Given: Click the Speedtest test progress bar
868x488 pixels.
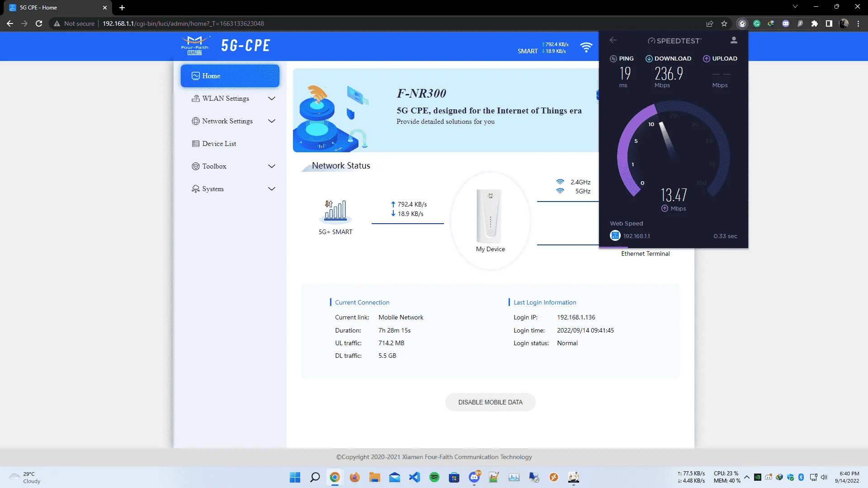Looking at the screenshot, I should pos(674,247).
